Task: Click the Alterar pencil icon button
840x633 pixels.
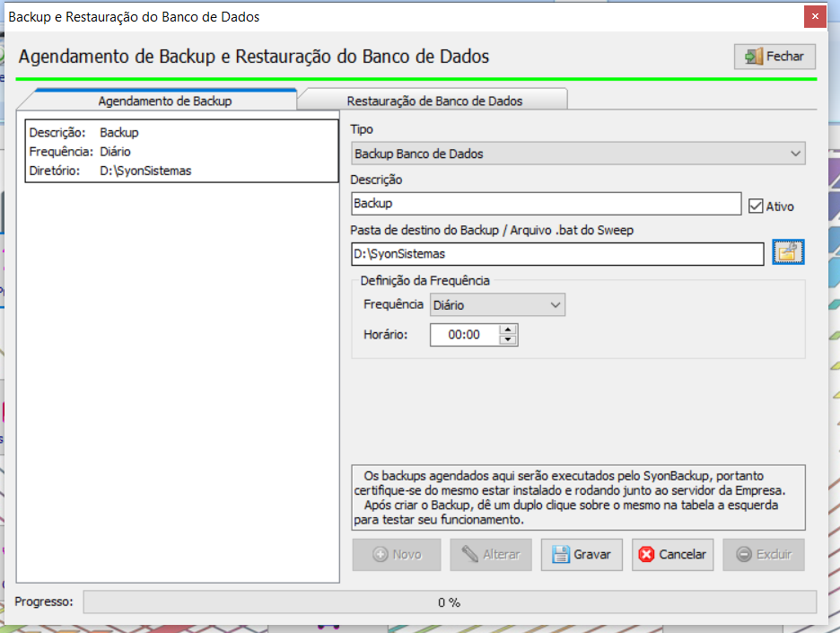Action: pos(469,555)
